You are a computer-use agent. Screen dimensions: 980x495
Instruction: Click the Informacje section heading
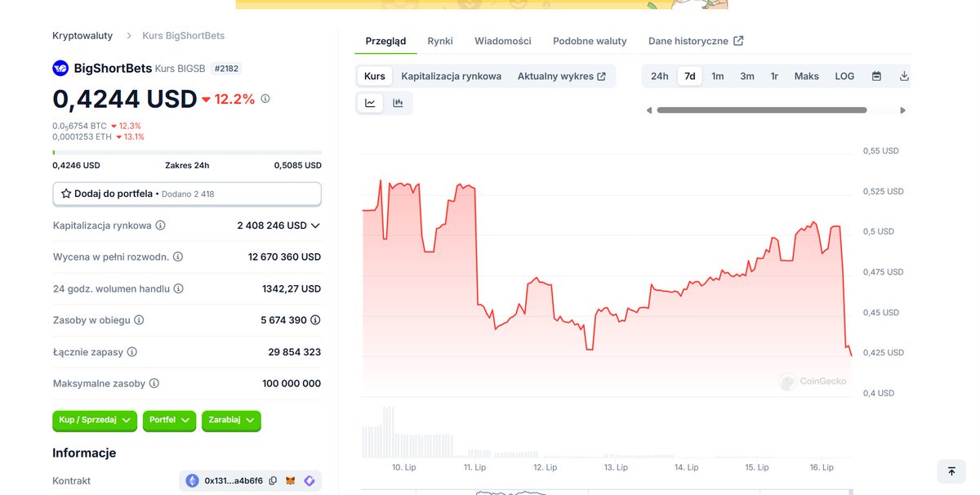click(x=84, y=453)
